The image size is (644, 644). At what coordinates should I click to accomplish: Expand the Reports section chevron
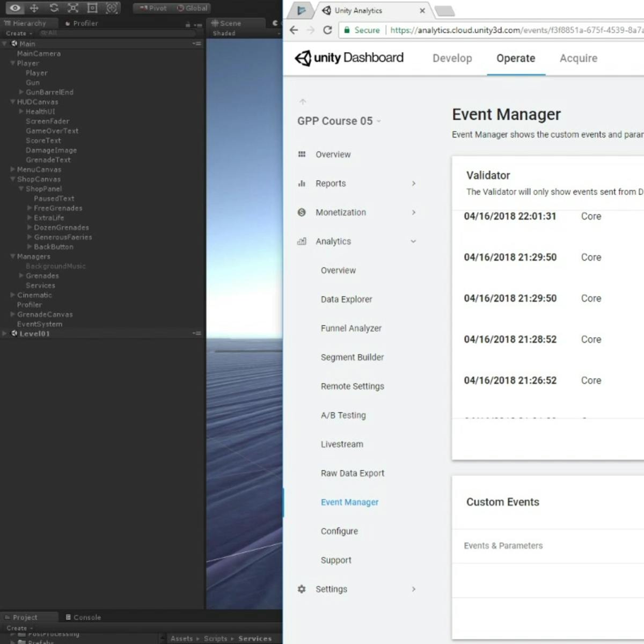pyautogui.click(x=414, y=184)
